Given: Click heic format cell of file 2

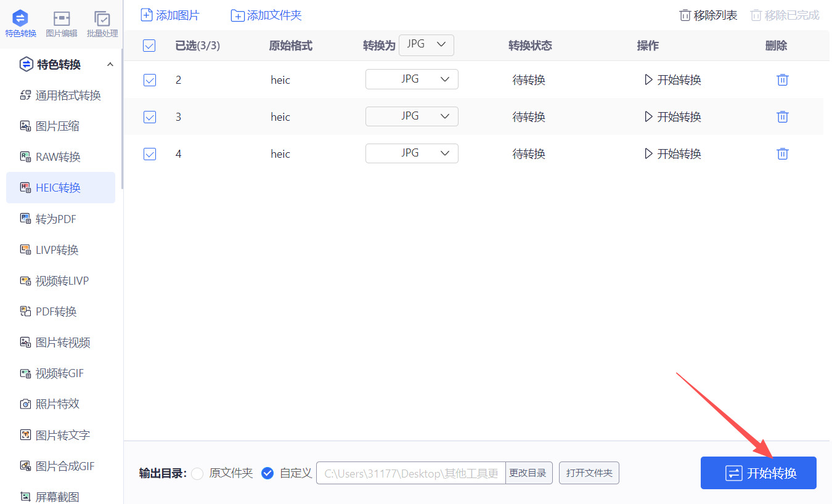Looking at the screenshot, I should pos(280,80).
